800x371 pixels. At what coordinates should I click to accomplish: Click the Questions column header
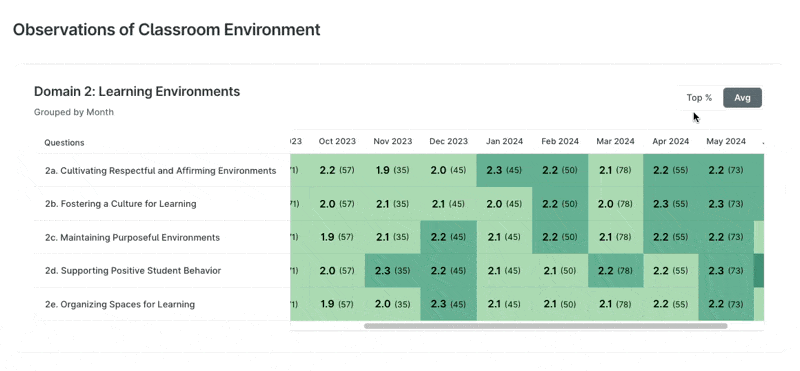[64, 142]
